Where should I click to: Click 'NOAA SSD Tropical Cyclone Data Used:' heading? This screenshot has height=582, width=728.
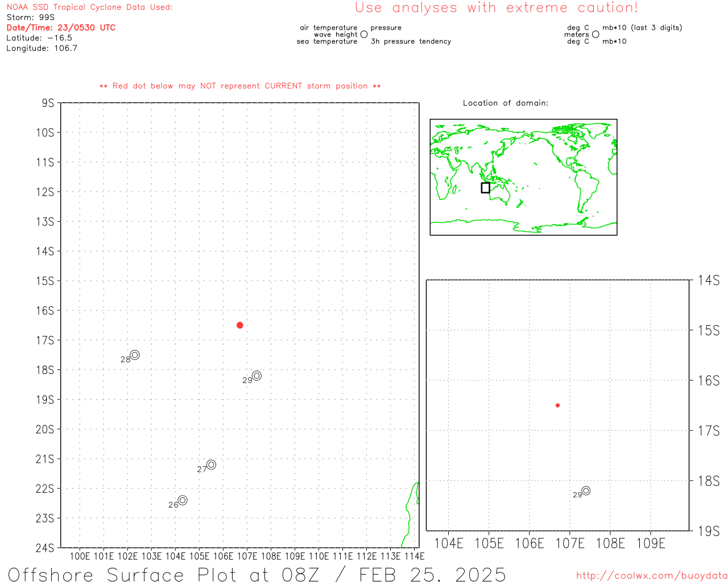click(x=89, y=7)
